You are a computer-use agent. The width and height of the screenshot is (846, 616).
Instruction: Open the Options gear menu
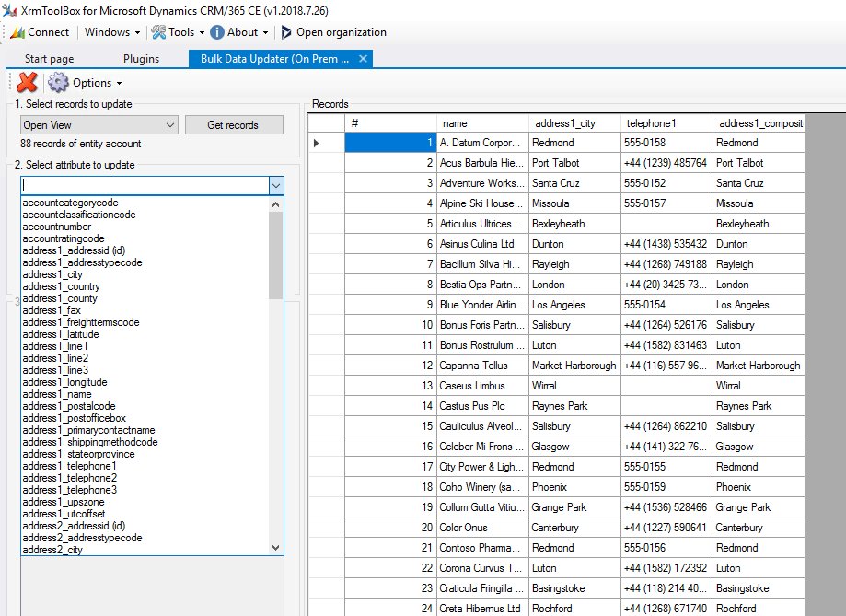pos(86,83)
